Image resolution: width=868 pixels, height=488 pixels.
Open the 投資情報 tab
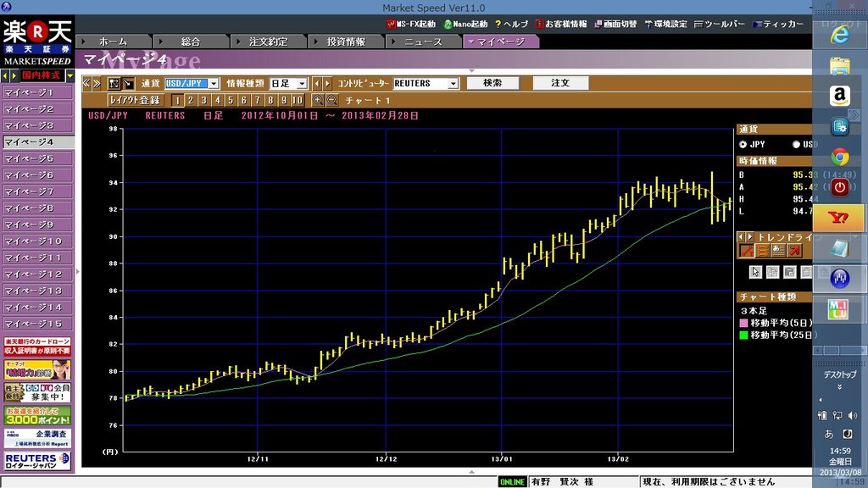[345, 41]
